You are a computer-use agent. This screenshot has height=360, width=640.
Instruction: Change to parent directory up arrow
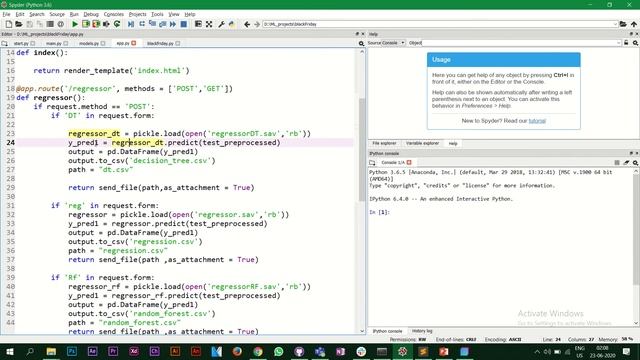[633, 24]
